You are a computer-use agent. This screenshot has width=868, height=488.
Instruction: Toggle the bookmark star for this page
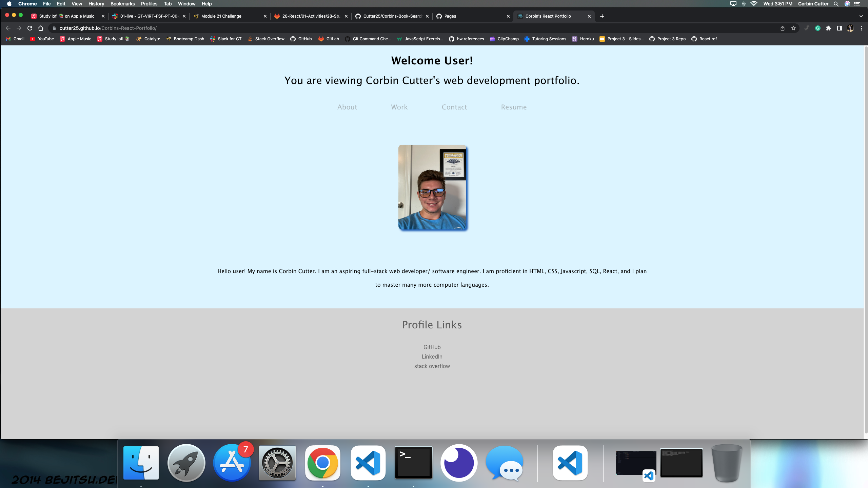coord(793,28)
